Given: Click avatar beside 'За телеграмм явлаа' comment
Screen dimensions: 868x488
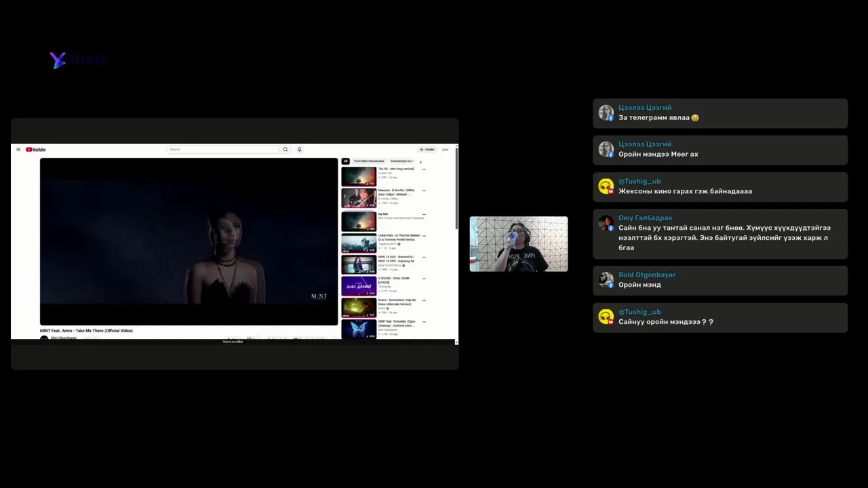Looking at the screenshot, I should pos(606,113).
